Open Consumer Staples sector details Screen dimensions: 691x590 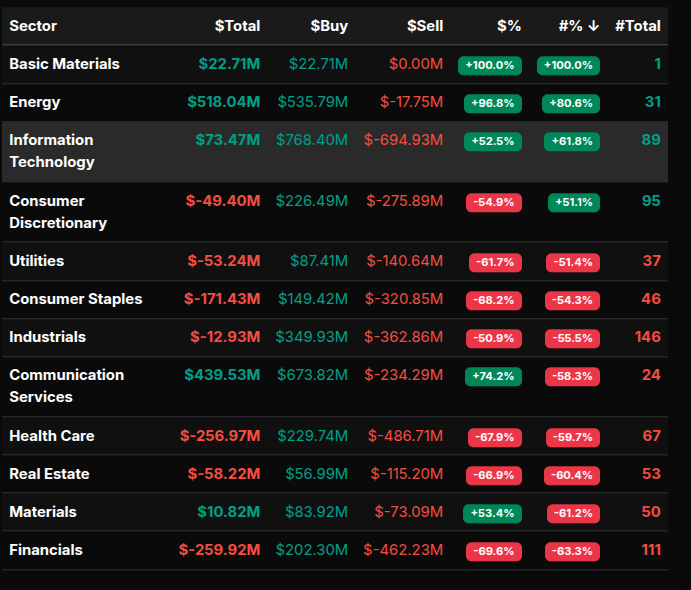pyautogui.click(x=76, y=299)
